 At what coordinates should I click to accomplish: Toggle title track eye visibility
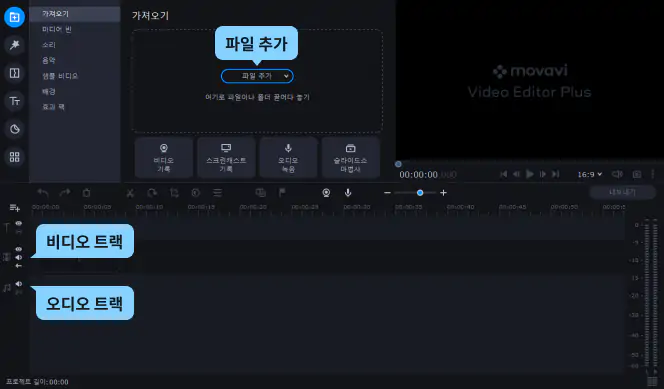(x=19, y=223)
